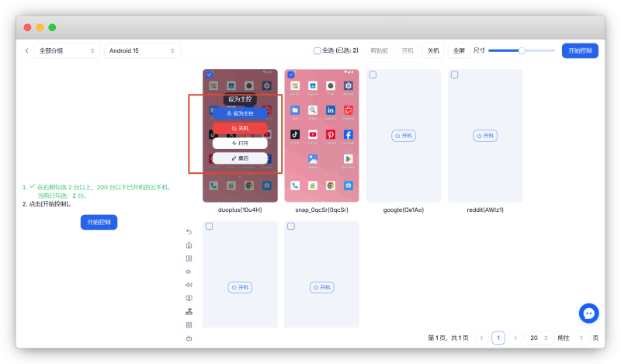Tap YouTube icon on snap_0qcSr phone

[313, 135]
